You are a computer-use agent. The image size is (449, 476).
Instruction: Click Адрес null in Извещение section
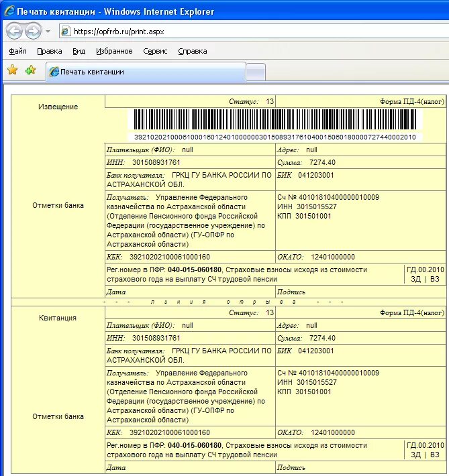[x=297, y=150]
